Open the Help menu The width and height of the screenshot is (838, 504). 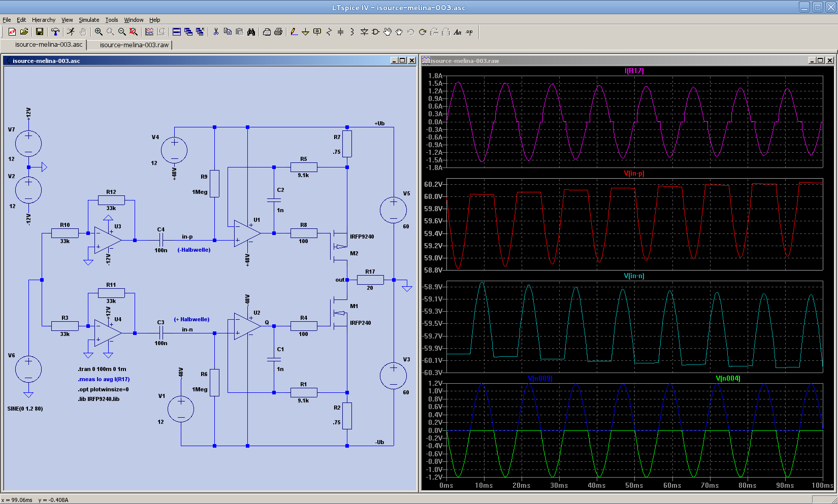155,20
